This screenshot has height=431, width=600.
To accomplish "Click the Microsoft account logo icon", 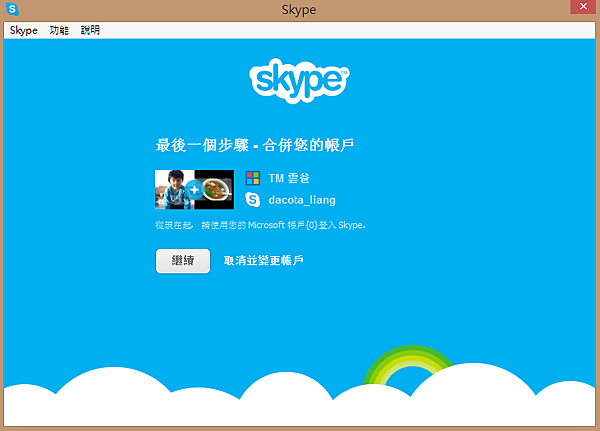I will pyautogui.click(x=253, y=178).
